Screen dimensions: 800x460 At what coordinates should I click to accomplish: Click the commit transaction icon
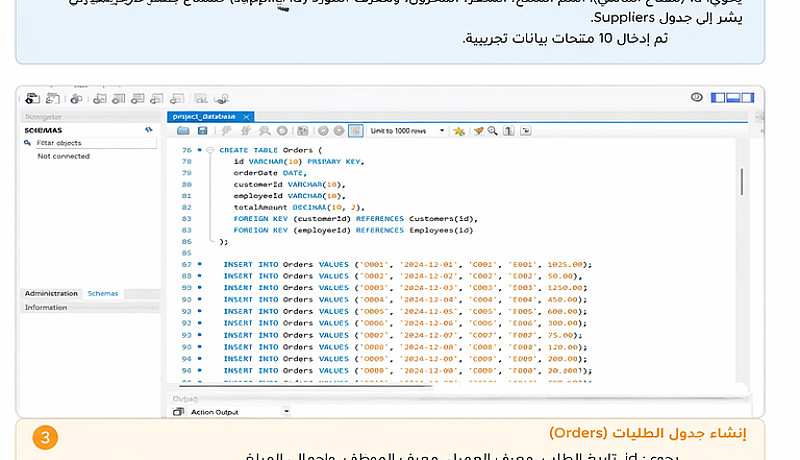tap(323, 131)
